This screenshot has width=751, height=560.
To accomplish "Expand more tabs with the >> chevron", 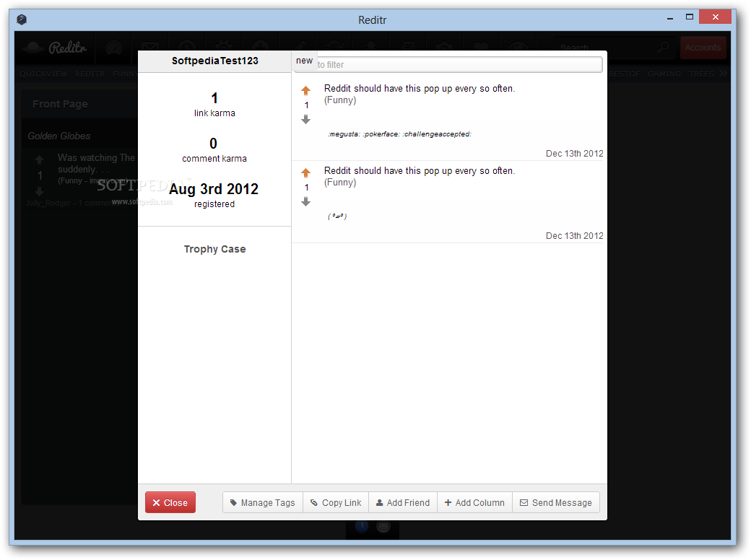I will (723, 73).
